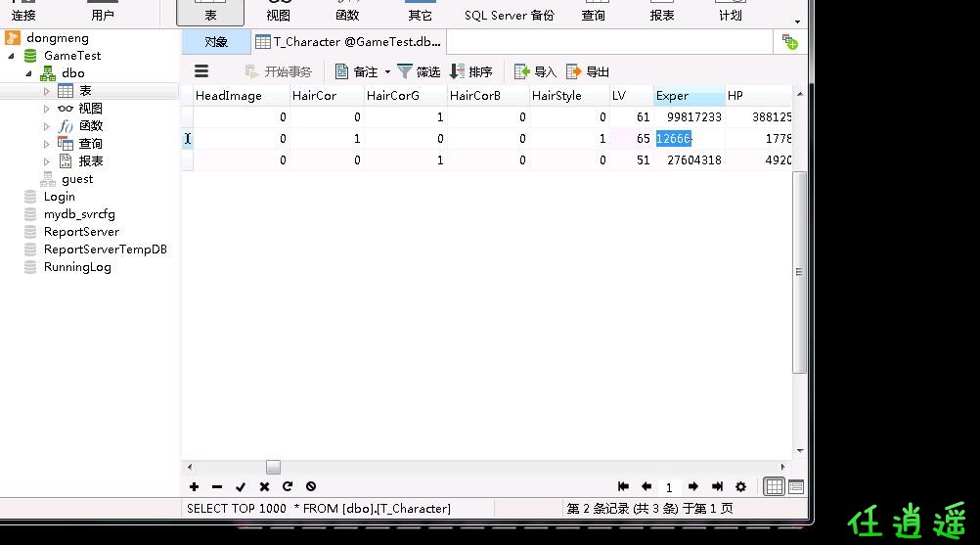Click the Exper column header

pos(690,96)
